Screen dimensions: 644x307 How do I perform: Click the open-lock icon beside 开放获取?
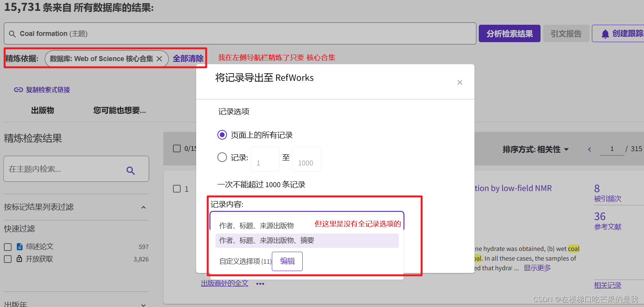(x=19, y=259)
